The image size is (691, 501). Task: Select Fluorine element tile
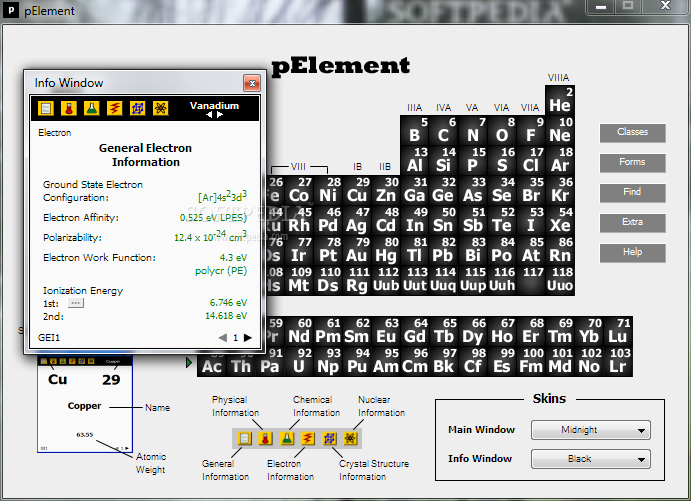point(531,130)
